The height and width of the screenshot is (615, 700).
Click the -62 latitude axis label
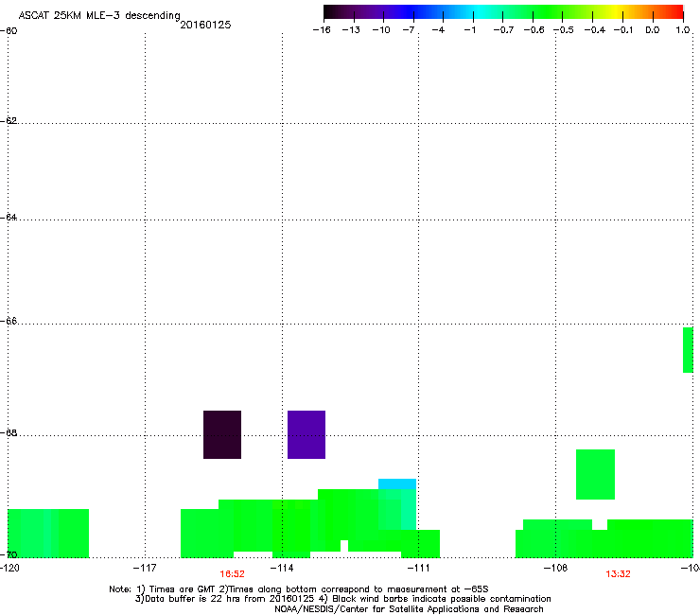pyautogui.click(x=9, y=120)
